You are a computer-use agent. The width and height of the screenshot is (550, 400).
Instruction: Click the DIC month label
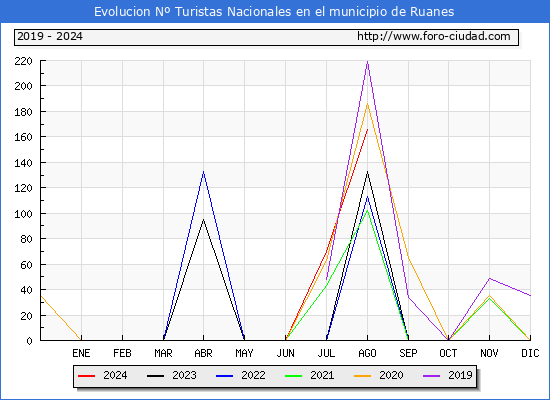point(530,353)
